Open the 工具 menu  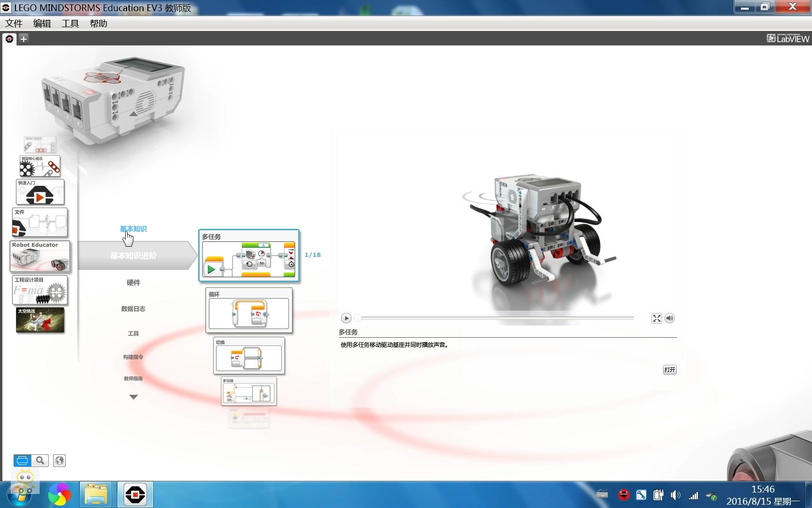click(x=70, y=23)
